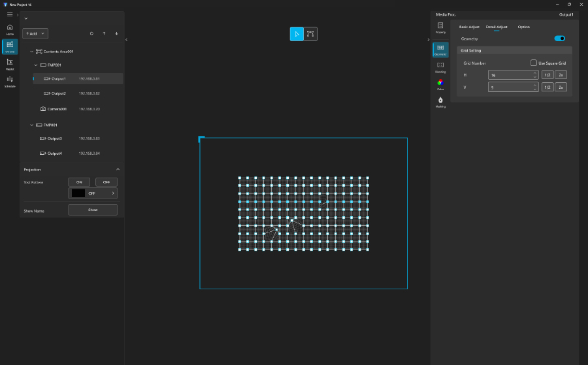Open the Home sidebar page
Screen dimensions: 588x365
point(10,29)
